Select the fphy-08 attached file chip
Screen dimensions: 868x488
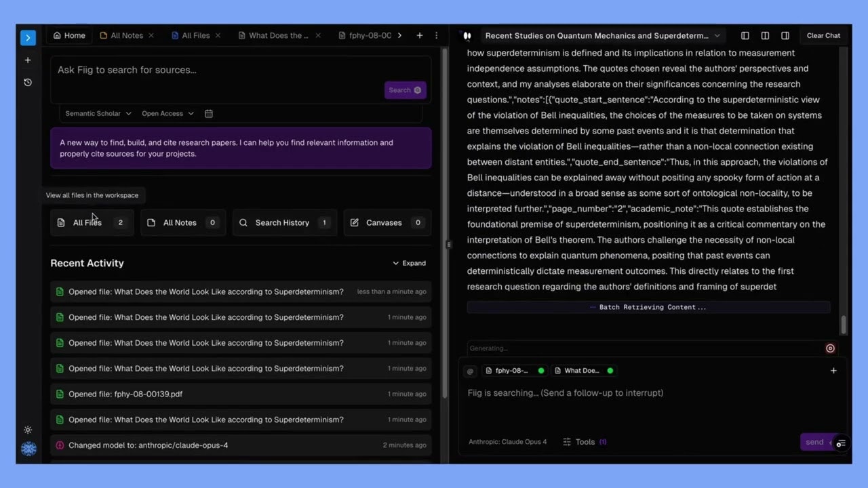coord(515,371)
